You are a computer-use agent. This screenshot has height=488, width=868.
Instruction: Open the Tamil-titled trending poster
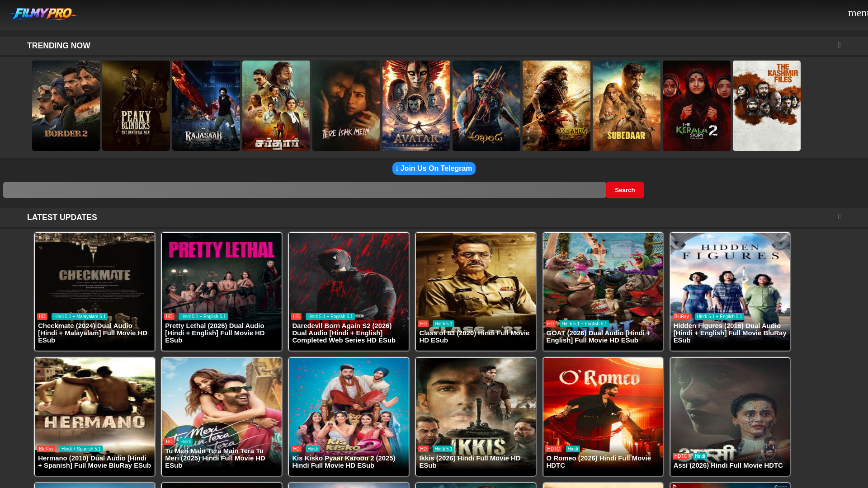tap(276, 106)
